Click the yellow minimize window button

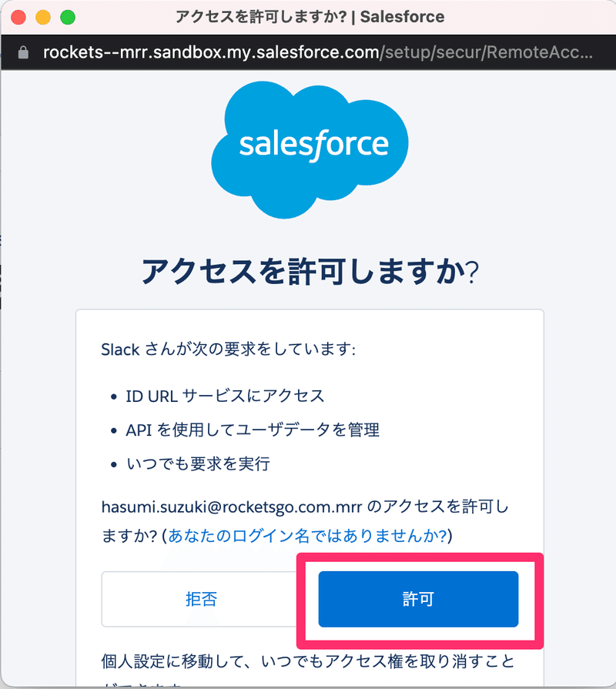click(43, 17)
